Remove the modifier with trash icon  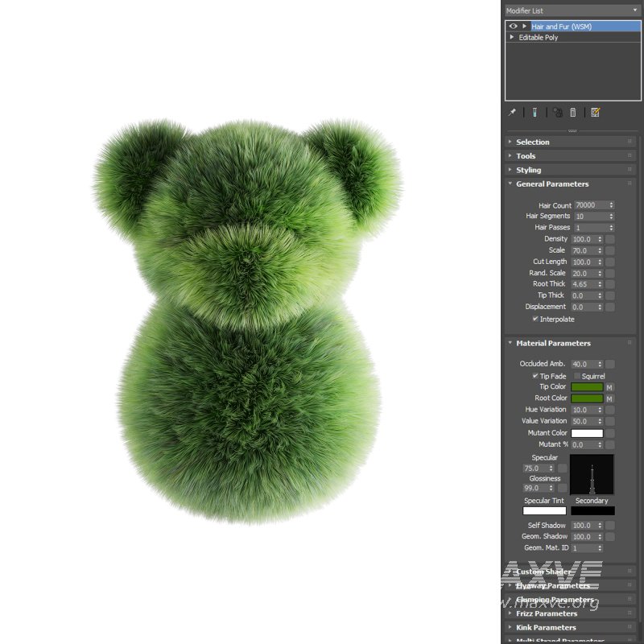coord(574,112)
